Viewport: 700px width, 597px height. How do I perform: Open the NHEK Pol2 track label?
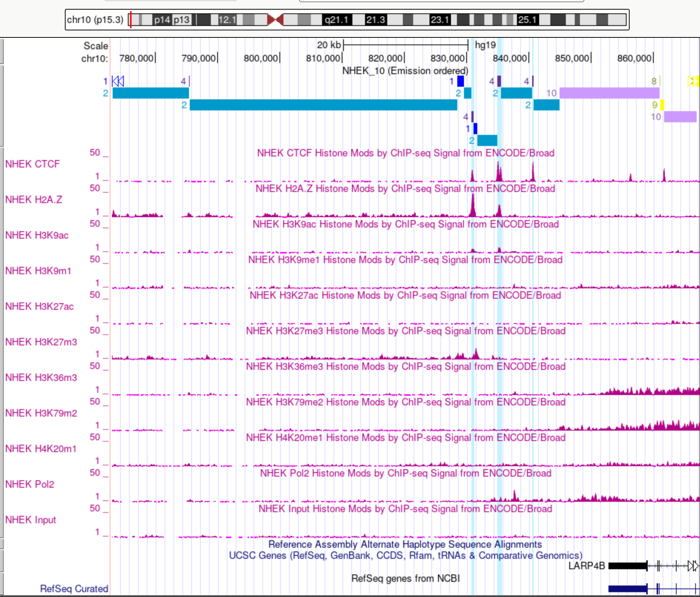tap(30, 484)
